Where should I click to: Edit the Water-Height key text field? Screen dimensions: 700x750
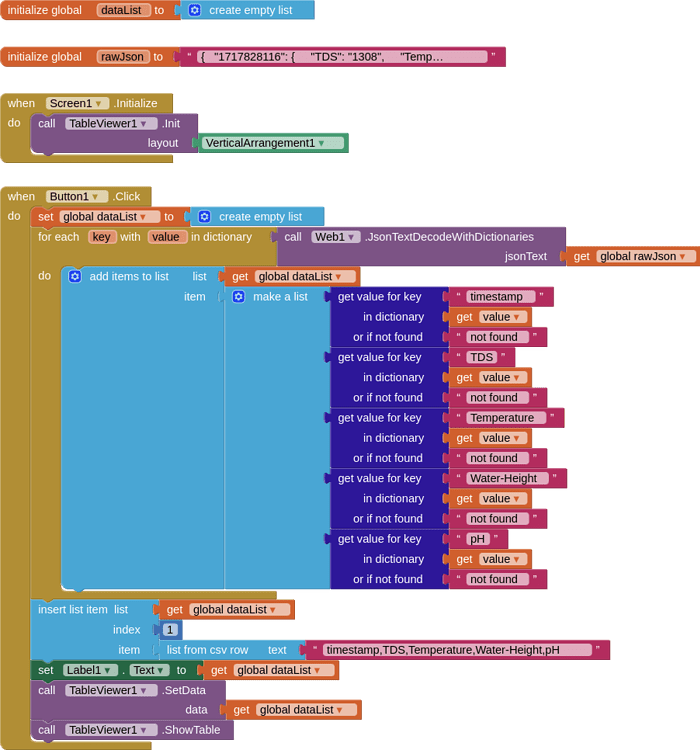point(507,478)
